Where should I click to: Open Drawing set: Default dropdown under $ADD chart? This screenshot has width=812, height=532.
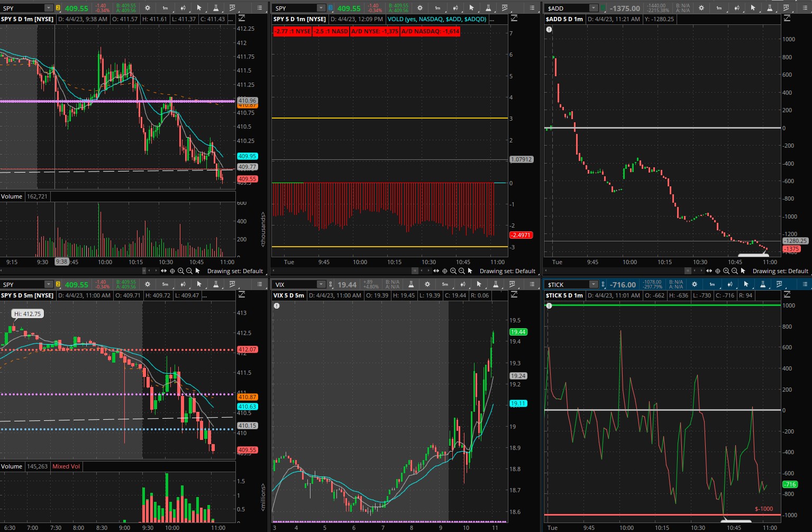pos(780,271)
